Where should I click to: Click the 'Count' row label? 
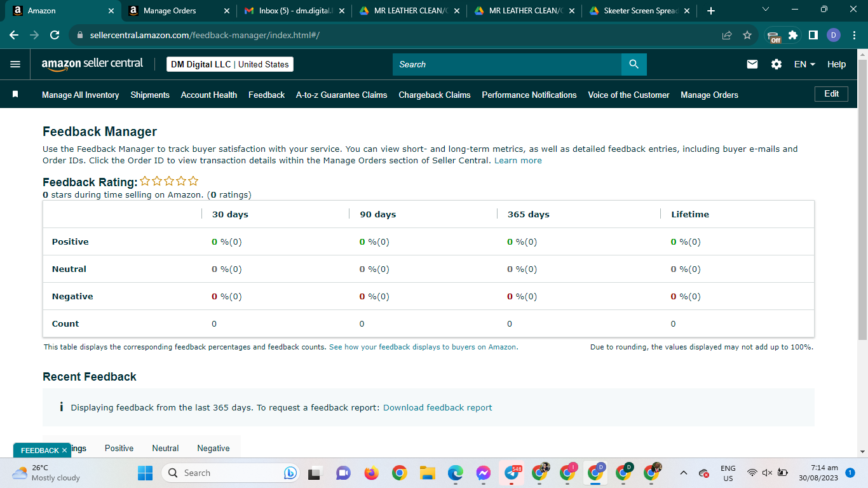[65, 323]
